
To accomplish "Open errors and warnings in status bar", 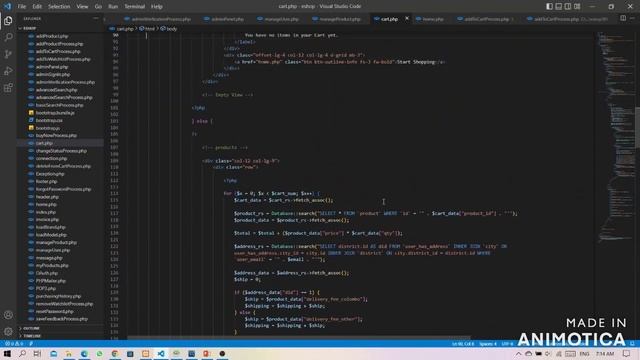I will coord(14,344).
